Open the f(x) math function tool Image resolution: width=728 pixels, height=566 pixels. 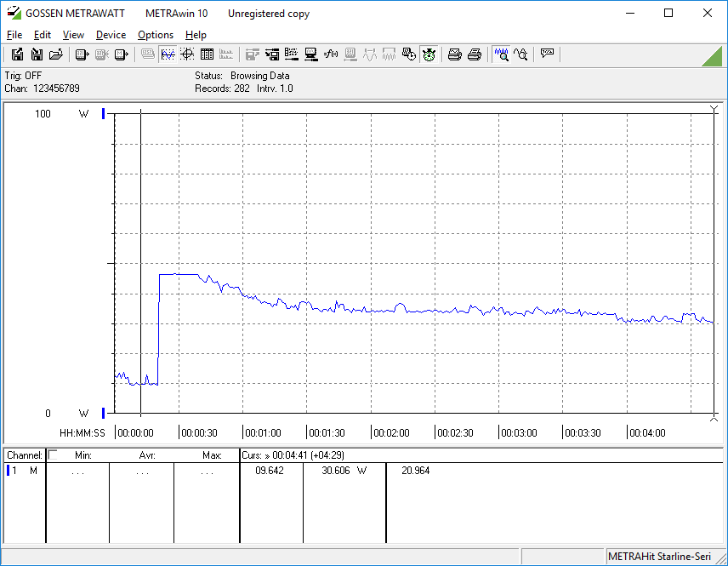[331, 54]
